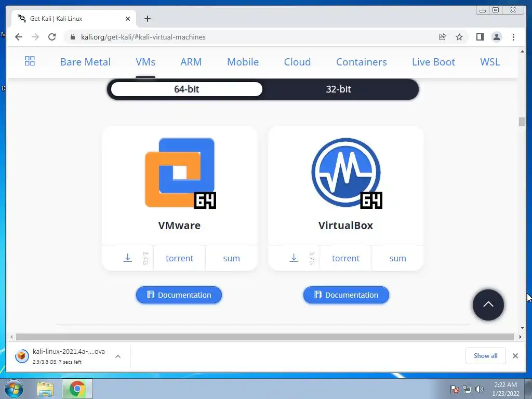
Task: Open the Containers section
Action: (362, 62)
